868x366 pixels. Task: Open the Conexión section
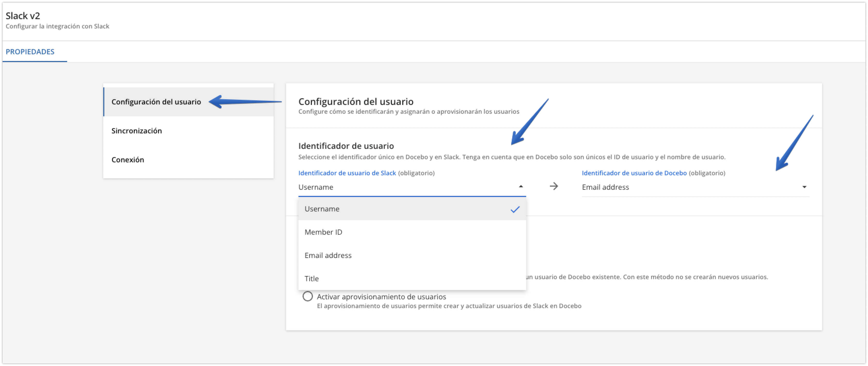(127, 159)
